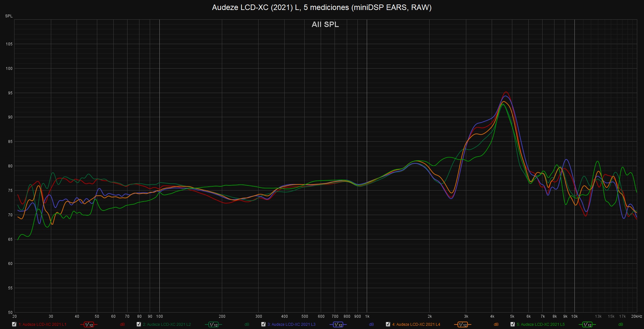644x329 pixels.
Task: Click the bright green 1/12 smoothing icon for L5
Action: pos(587,324)
